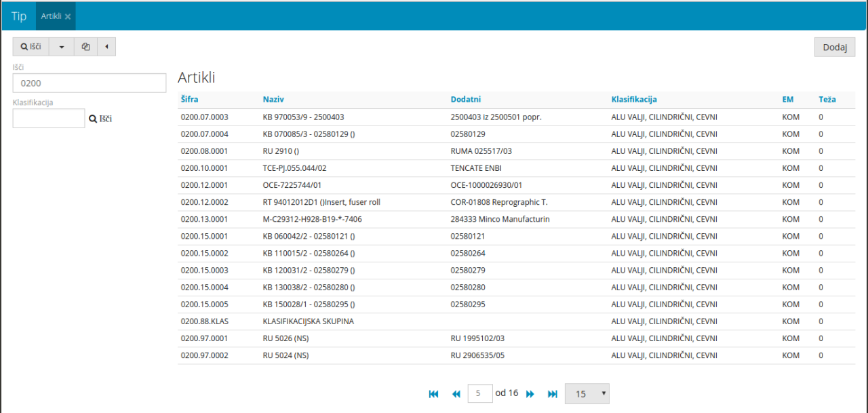The width and height of the screenshot is (868, 413).
Task: Switch to the Artikli tab
Action: [x=51, y=16]
